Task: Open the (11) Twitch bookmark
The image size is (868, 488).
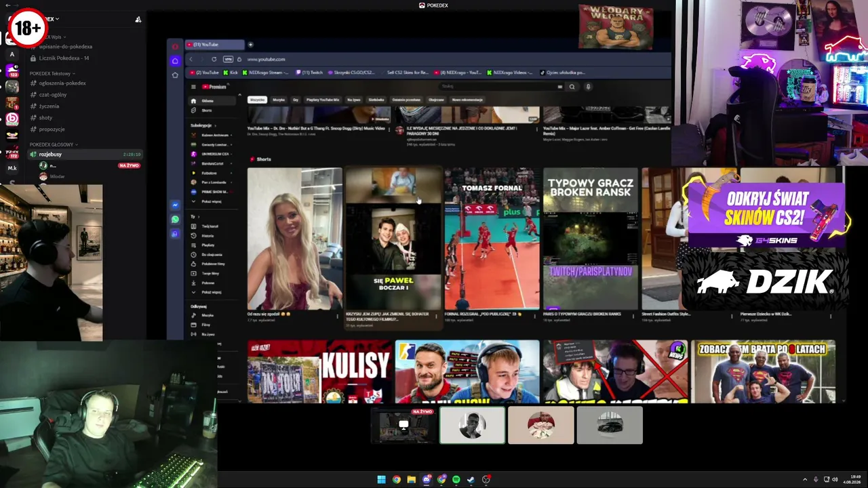Action: pos(309,73)
